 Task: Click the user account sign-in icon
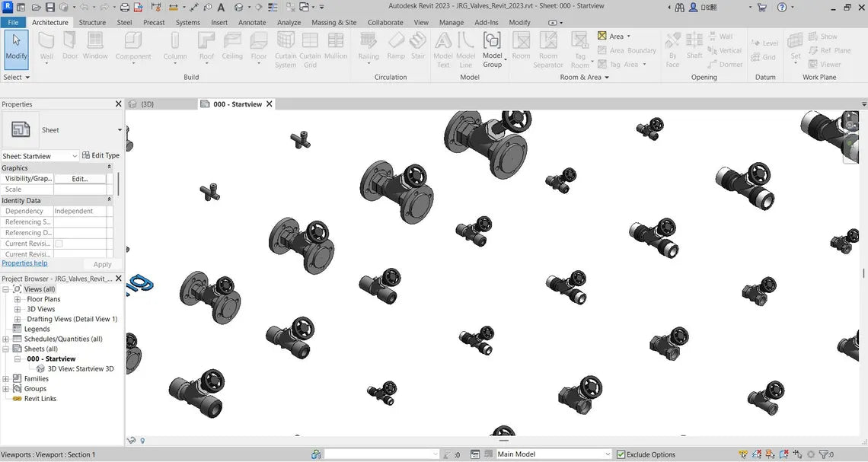tap(693, 7)
